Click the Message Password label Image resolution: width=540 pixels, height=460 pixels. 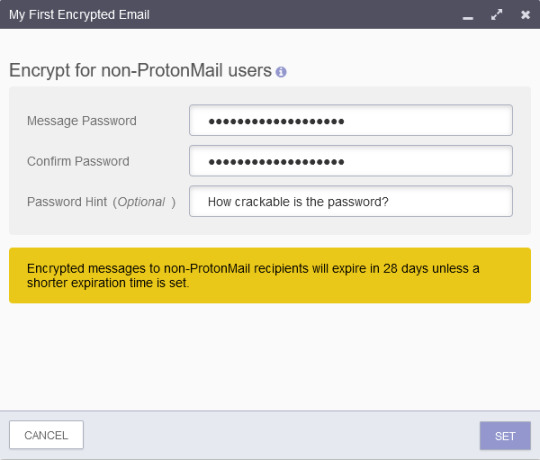point(82,121)
